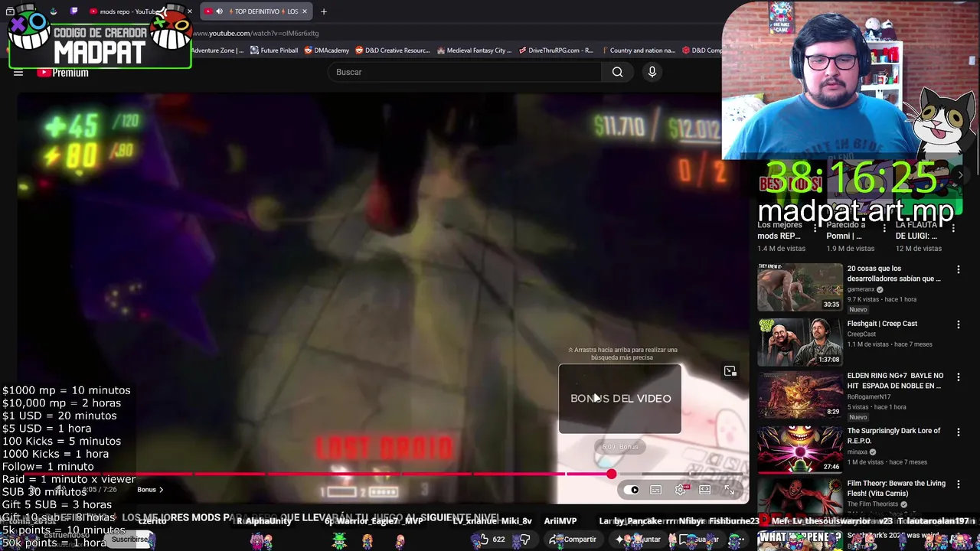Start voice search with the microphone

click(x=652, y=72)
